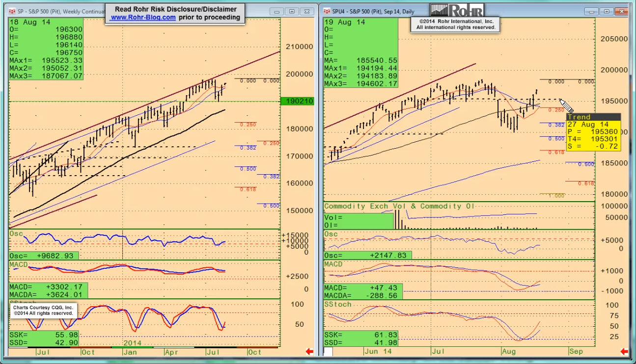Open the SPU4 daily chart window icon menu
This screenshot has width=636, height=364.
(x=327, y=11)
